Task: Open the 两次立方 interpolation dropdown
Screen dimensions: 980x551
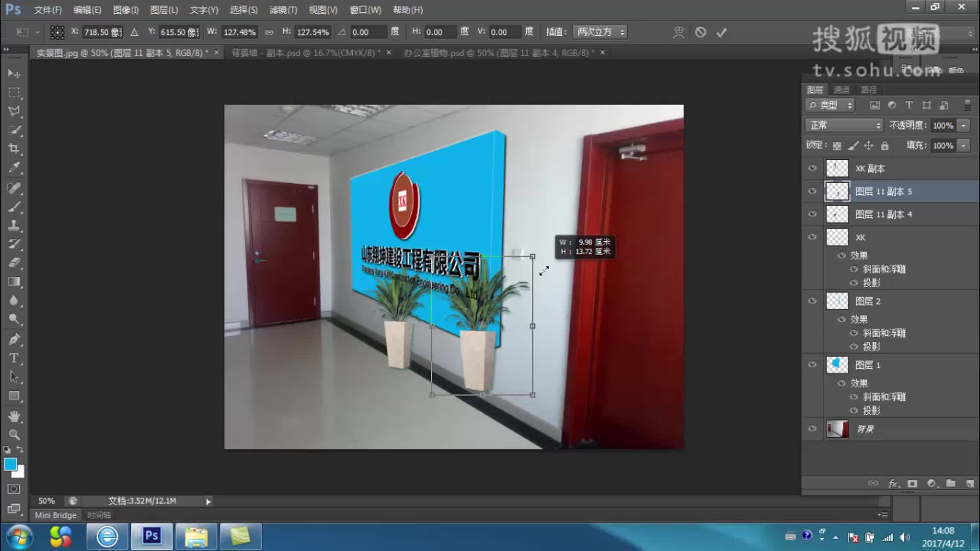Action: [x=600, y=32]
